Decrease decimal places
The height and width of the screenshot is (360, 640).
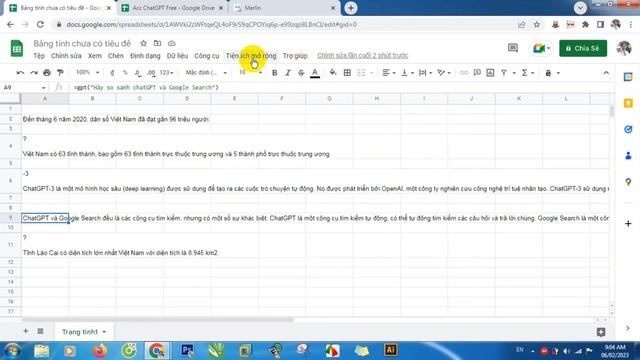click(x=138, y=73)
